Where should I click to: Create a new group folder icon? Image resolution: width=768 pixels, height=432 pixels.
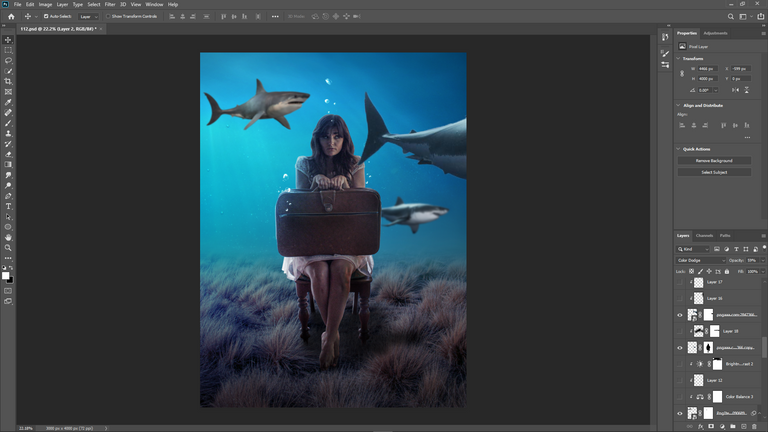[x=733, y=427]
